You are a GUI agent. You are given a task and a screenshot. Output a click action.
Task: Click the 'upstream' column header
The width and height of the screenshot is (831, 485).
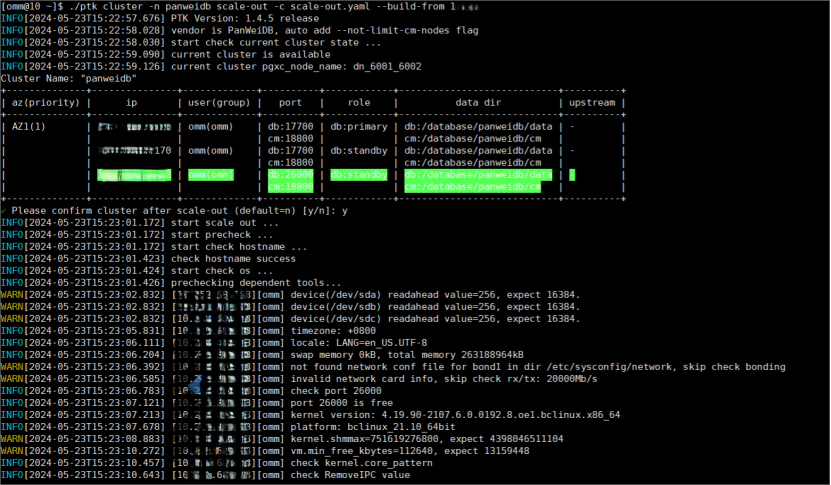tap(592, 103)
